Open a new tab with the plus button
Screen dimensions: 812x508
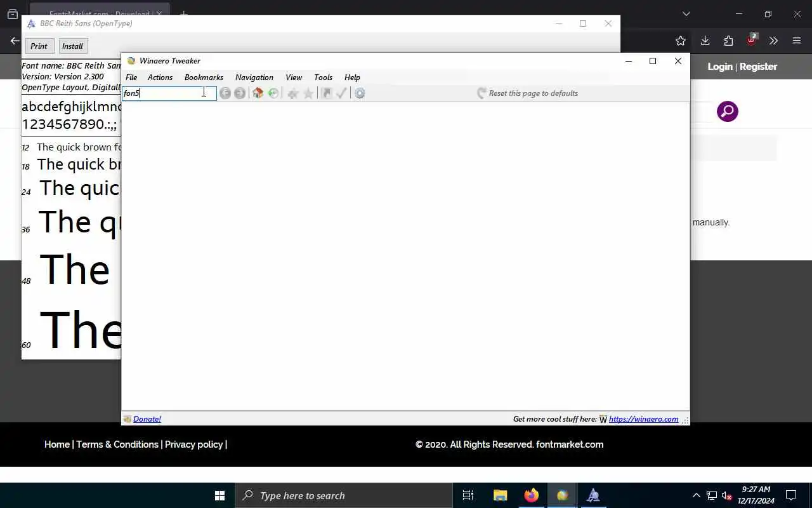(x=183, y=14)
